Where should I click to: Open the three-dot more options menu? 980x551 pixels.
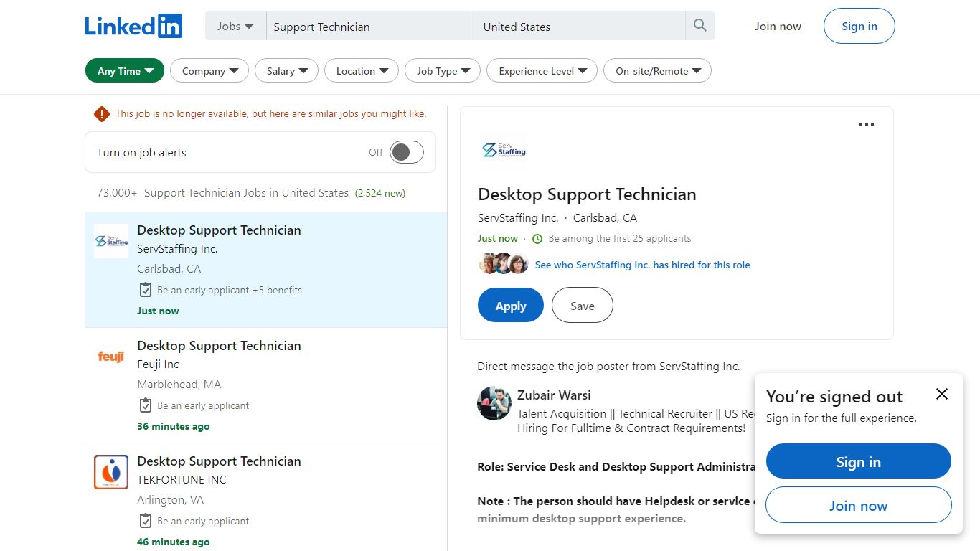point(867,124)
